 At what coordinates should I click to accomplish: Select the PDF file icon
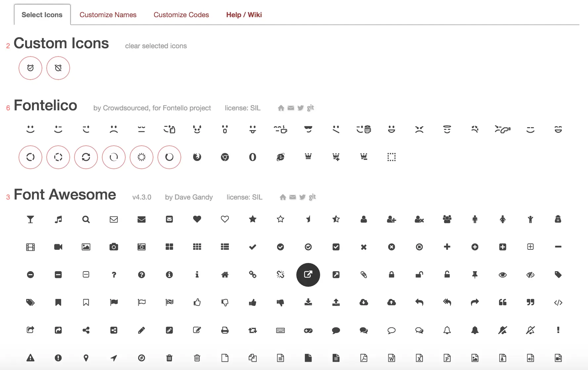click(x=364, y=358)
